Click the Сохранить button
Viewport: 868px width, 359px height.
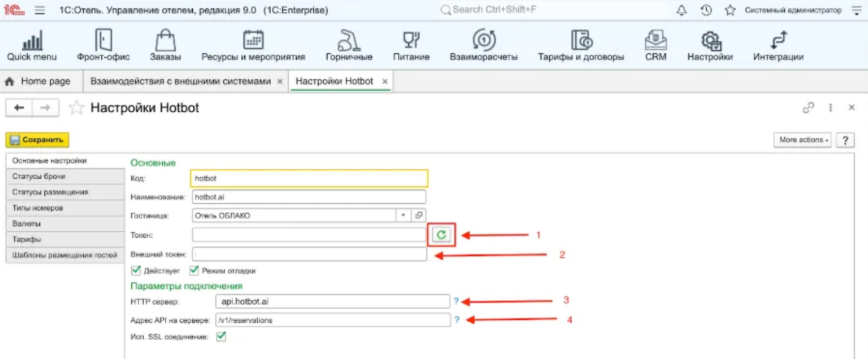[x=37, y=140]
